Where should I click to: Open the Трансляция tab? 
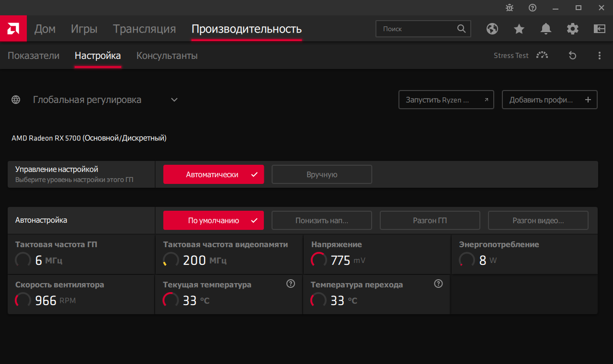point(145,29)
